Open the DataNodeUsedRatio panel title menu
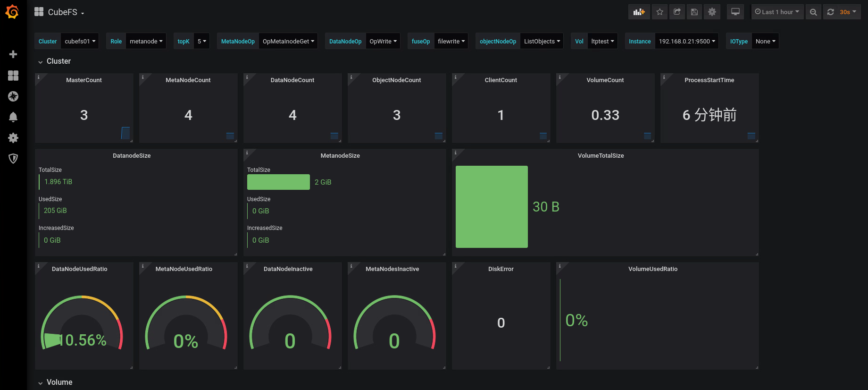Image resolution: width=868 pixels, height=390 pixels. 79,269
